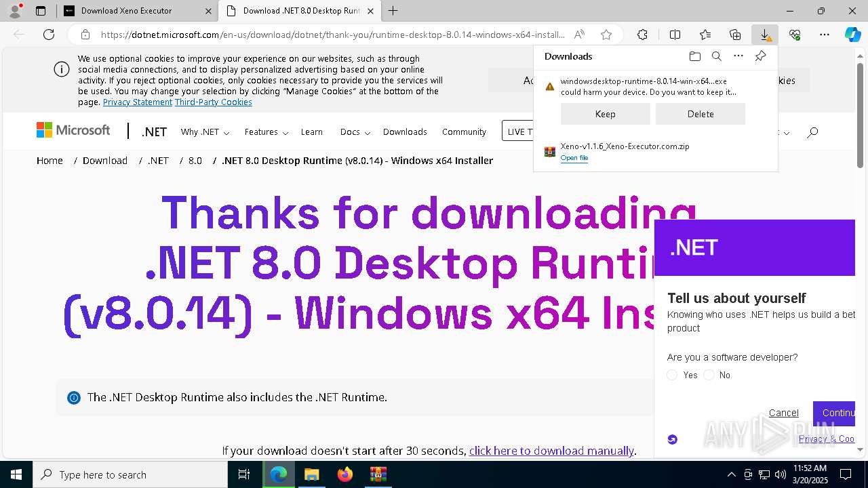Open the Downloads menu item
This screenshot has height=488, width=868.
click(x=405, y=132)
